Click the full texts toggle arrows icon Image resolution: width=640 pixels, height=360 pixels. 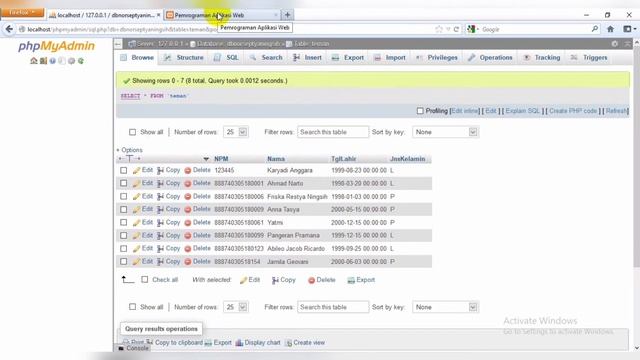129,158
